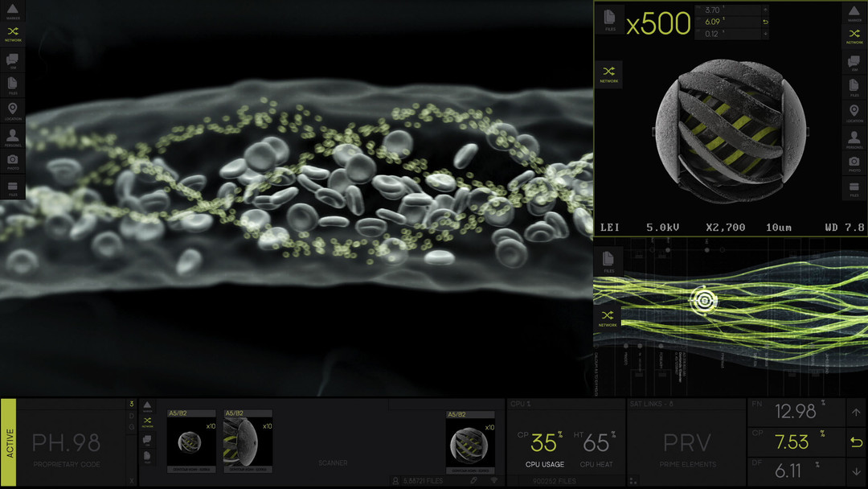
Task: Open the Personnel icon in the left sidebar
Action: click(x=13, y=137)
